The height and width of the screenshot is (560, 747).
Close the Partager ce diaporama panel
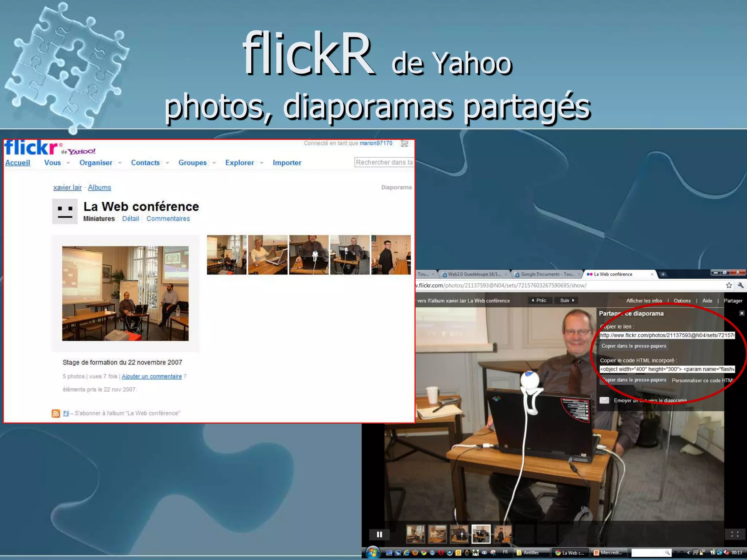tap(742, 313)
